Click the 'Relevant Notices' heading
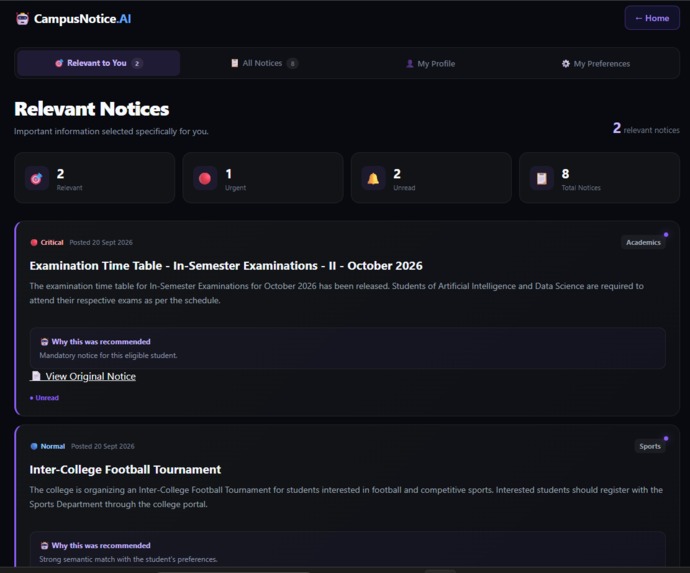 click(92, 109)
